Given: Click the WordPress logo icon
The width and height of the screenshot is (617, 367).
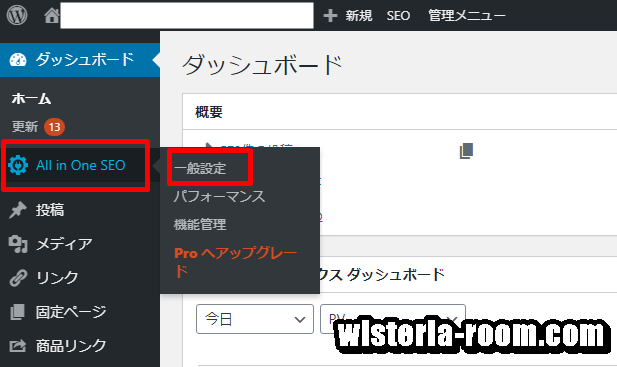Looking at the screenshot, I should (x=17, y=15).
